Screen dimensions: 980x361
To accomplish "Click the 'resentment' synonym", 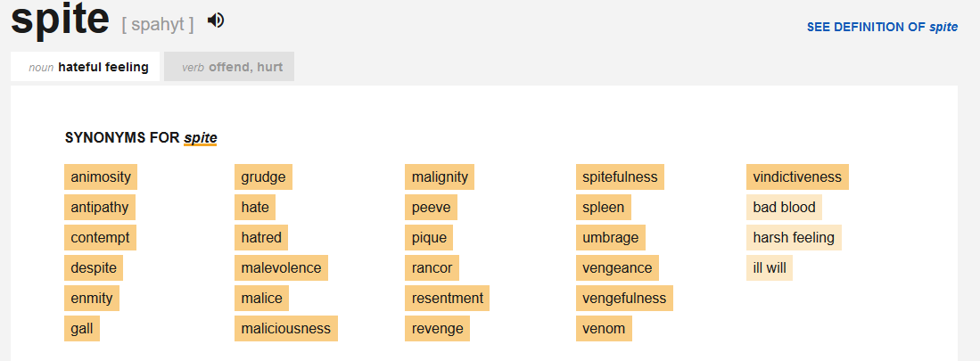I will point(448,298).
